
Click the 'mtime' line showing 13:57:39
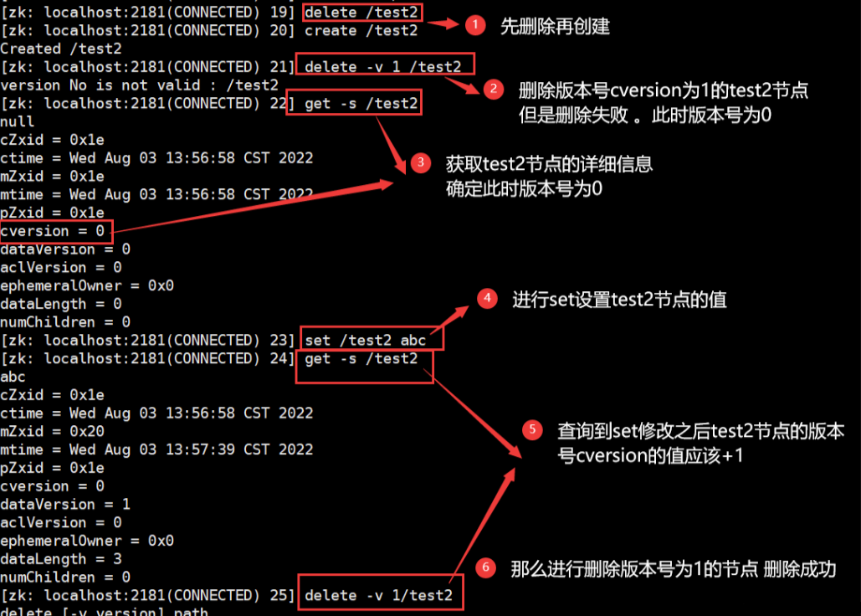(x=156, y=449)
